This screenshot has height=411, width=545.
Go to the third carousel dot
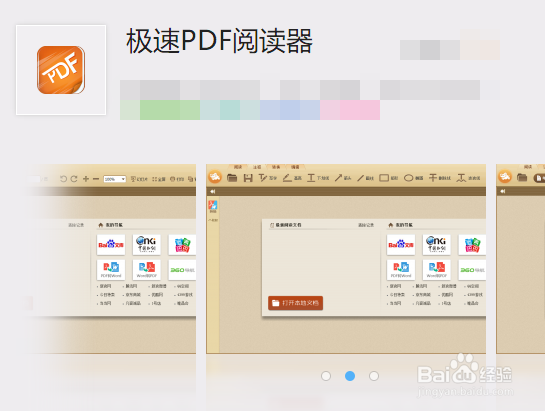[374, 376]
